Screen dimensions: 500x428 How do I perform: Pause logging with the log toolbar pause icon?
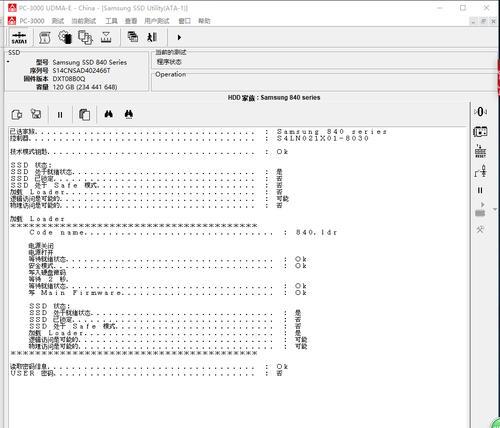click(60, 115)
